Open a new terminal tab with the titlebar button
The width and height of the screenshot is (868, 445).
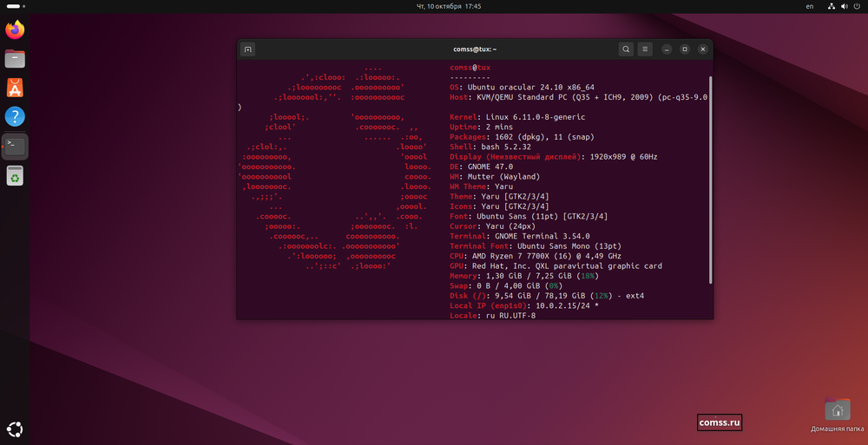click(248, 49)
